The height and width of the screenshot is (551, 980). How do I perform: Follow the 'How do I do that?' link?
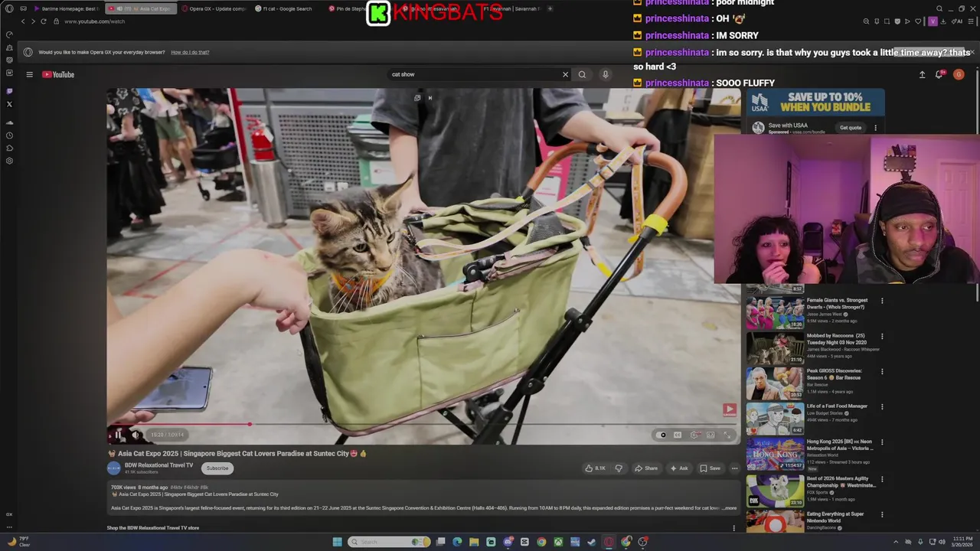pos(190,52)
